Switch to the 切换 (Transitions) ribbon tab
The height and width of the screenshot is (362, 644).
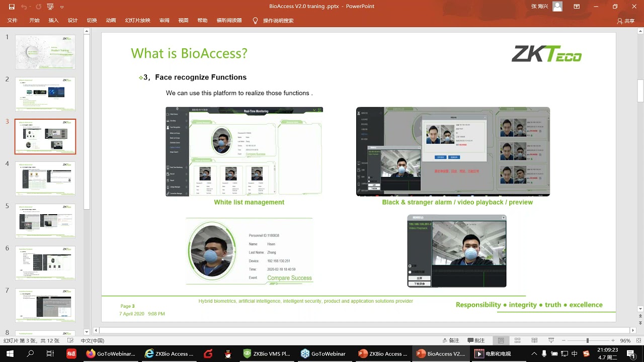pyautogui.click(x=92, y=21)
